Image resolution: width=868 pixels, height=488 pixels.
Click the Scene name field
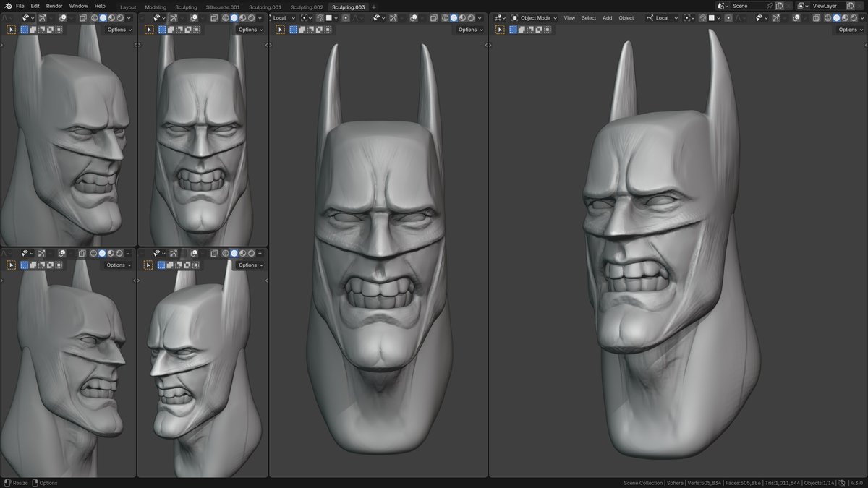(747, 6)
